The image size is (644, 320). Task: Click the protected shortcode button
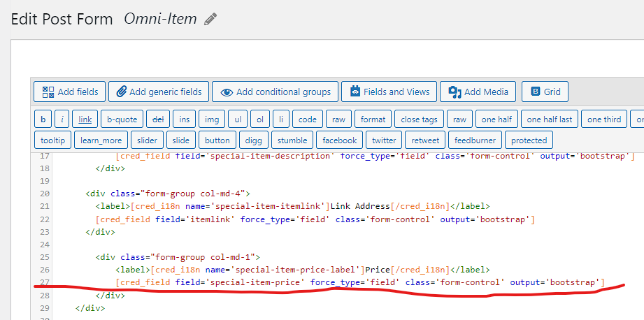pos(529,140)
